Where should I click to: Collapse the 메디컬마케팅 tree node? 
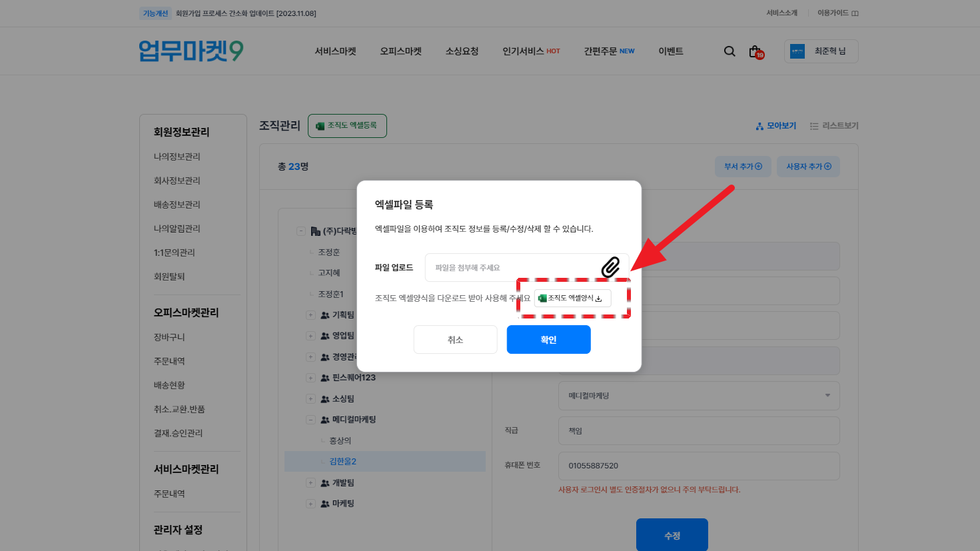(x=310, y=420)
